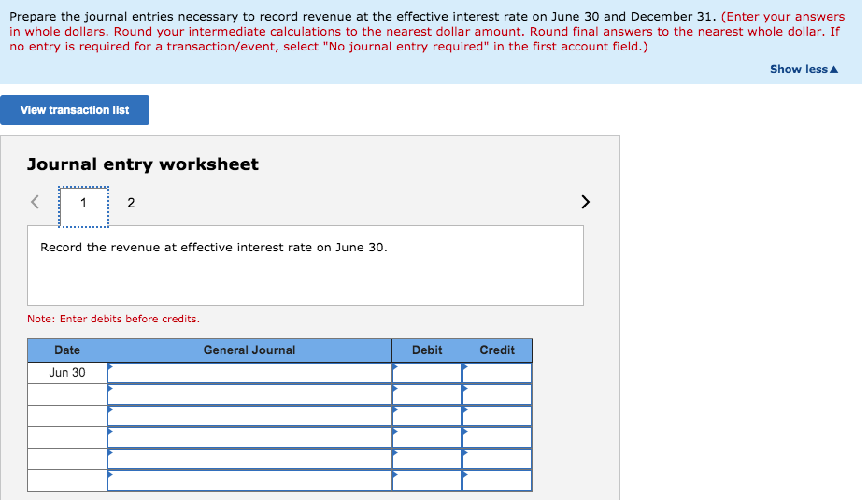The height and width of the screenshot is (500, 868).
Task: Click the 'Note: Enter debits before credits' text
Action: pos(113,319)
